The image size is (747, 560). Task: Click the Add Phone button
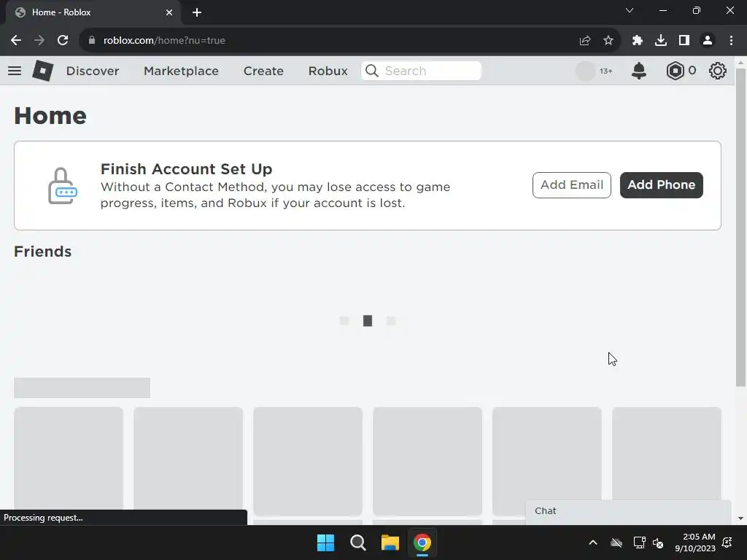661,184
